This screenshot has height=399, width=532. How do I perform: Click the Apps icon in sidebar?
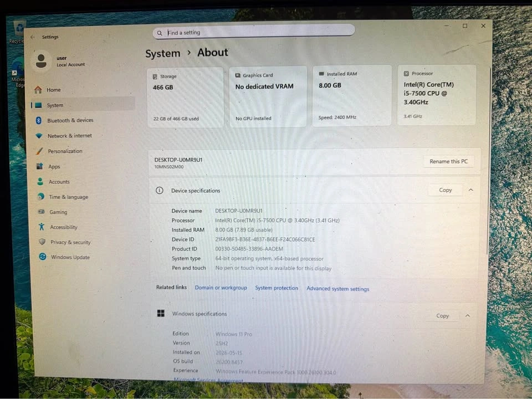(40, 166)
